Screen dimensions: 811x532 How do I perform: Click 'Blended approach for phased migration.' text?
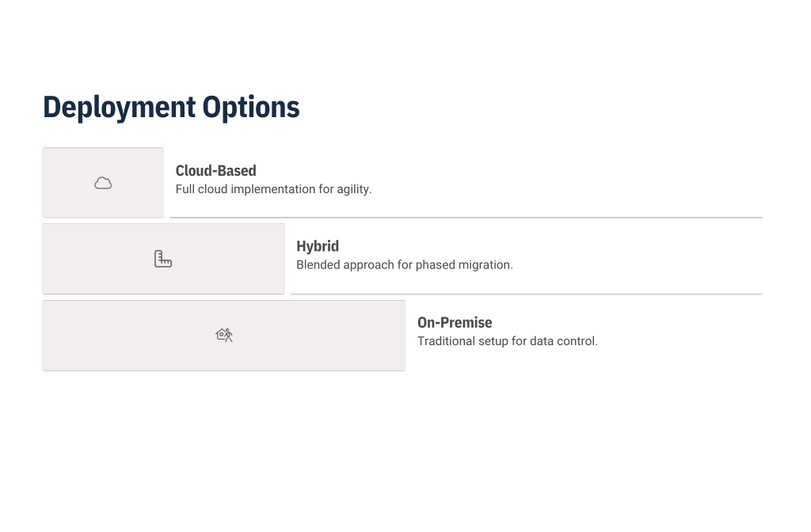(x=405, y=264)
